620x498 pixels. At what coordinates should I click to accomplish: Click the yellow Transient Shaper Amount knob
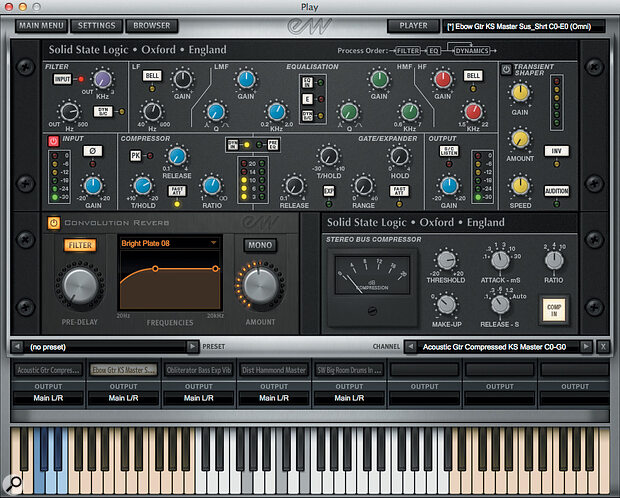(x=520, y=139)
